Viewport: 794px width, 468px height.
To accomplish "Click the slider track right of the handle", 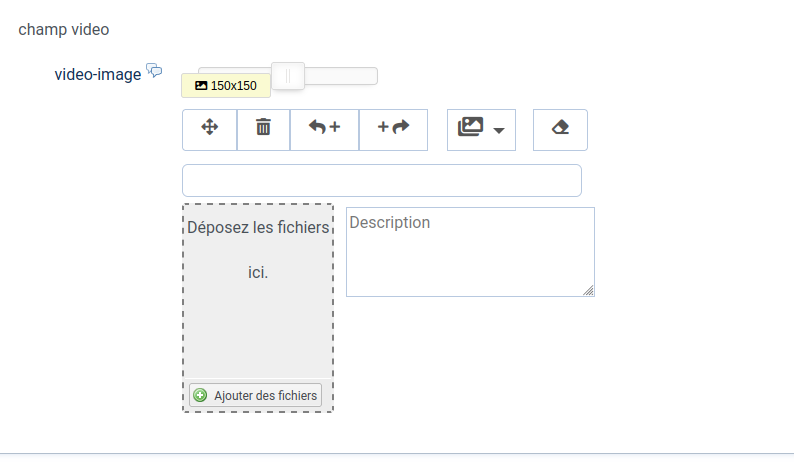I will pyautogui.click(x=341, y=76).
